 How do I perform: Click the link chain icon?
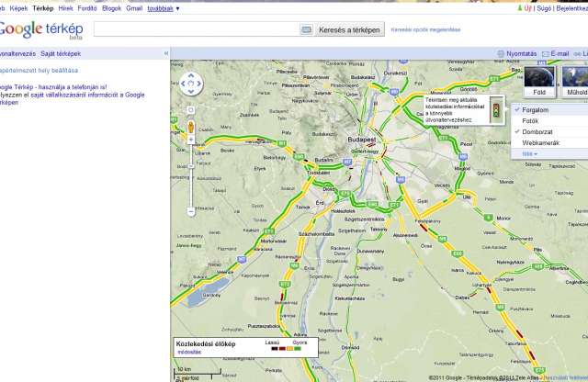pos(577,54)
